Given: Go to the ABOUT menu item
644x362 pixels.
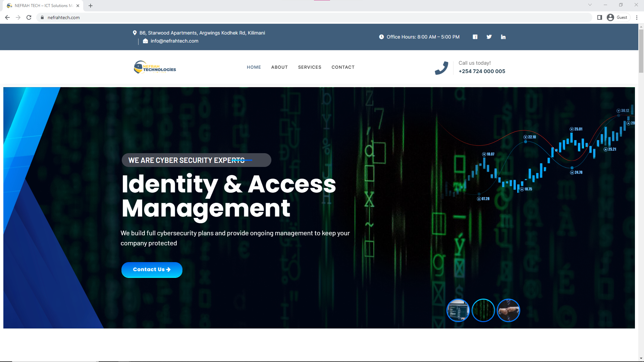Looking at the screenshot, I should [279, 67].
